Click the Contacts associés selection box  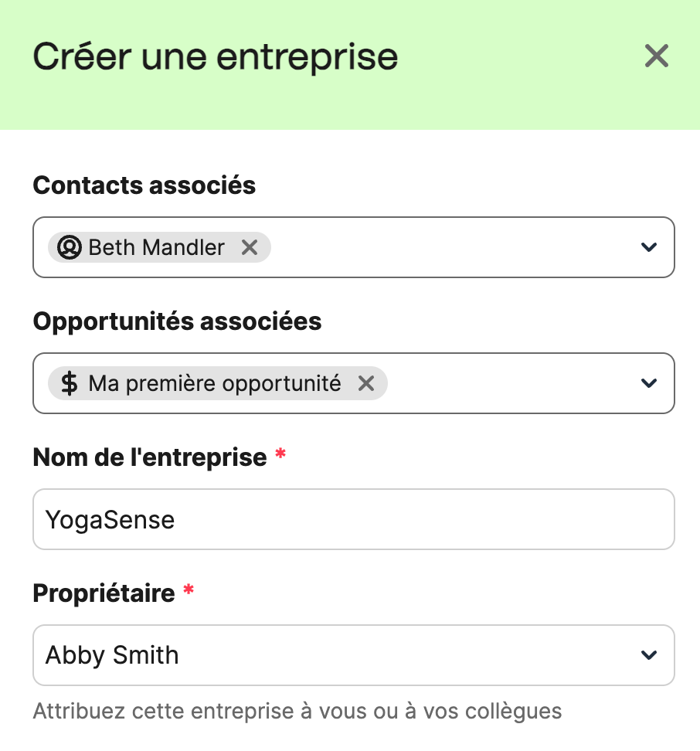coord(464,247)
